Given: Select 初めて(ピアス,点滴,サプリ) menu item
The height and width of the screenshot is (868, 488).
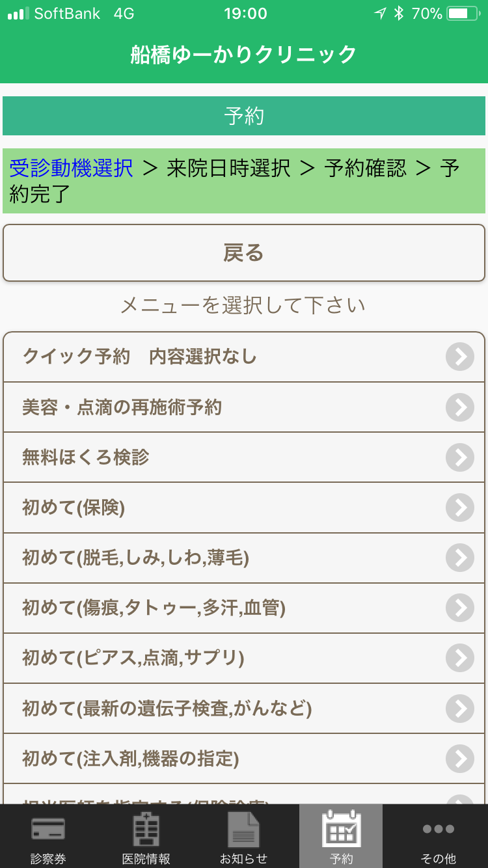Looking at the screenshot, I should pos(133,658).
